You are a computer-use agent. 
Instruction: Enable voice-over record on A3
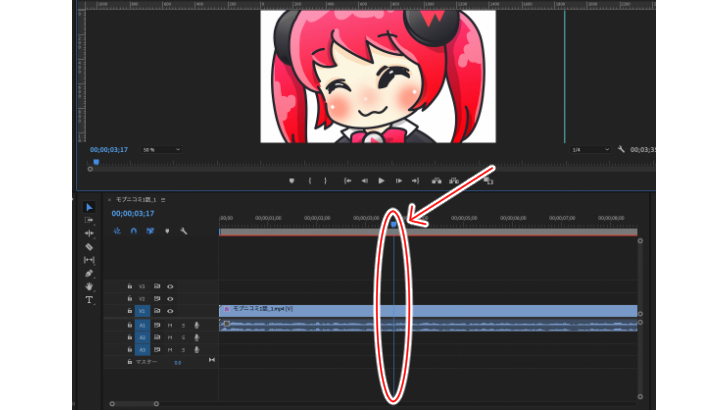pos(197,350)
